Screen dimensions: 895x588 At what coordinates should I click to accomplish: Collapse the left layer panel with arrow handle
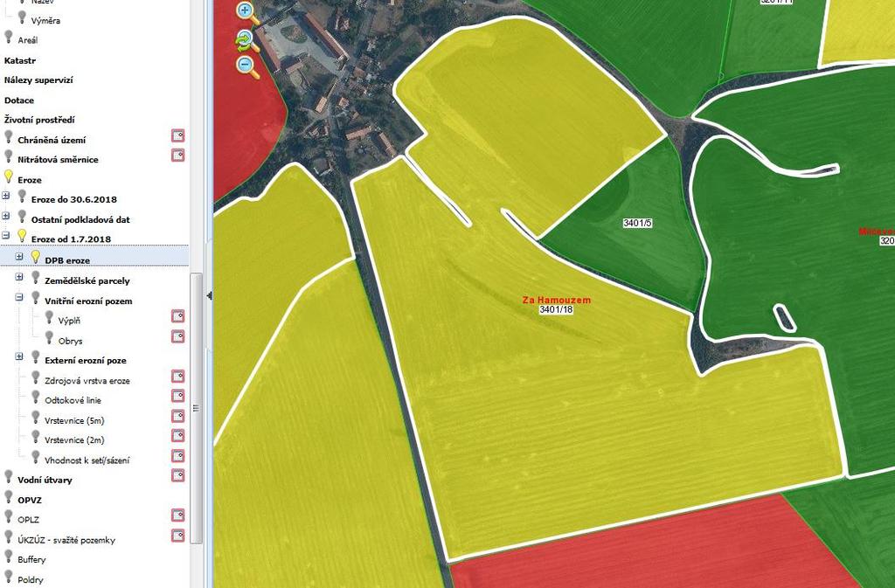(x=209, y=295)
